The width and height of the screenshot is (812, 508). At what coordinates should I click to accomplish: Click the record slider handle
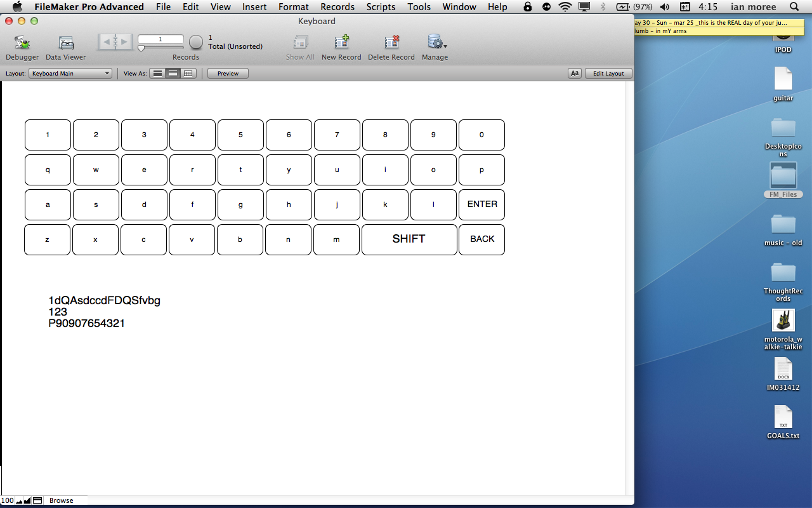click(141, 48)
